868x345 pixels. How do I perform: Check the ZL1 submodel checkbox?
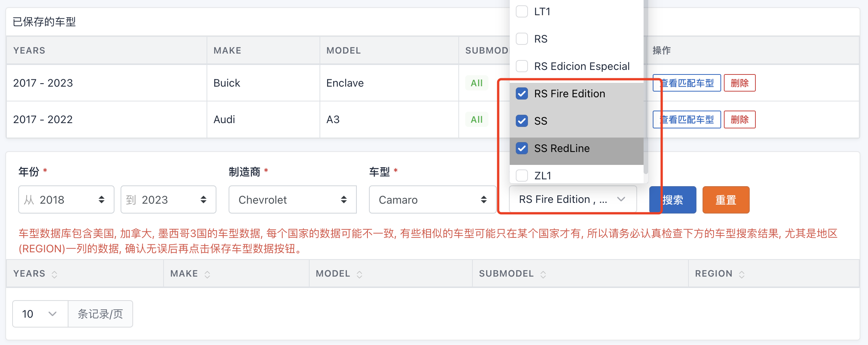pyautogui.click(x=522, y=176)
